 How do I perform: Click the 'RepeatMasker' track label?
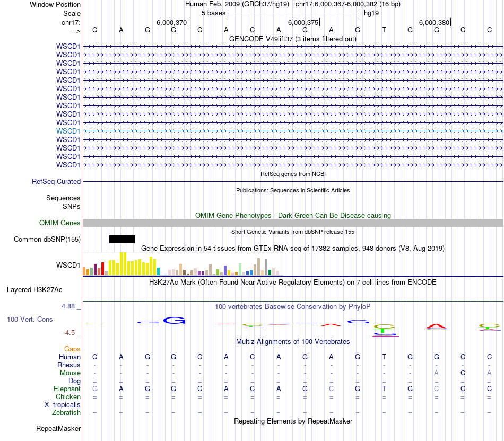point(58,428)
